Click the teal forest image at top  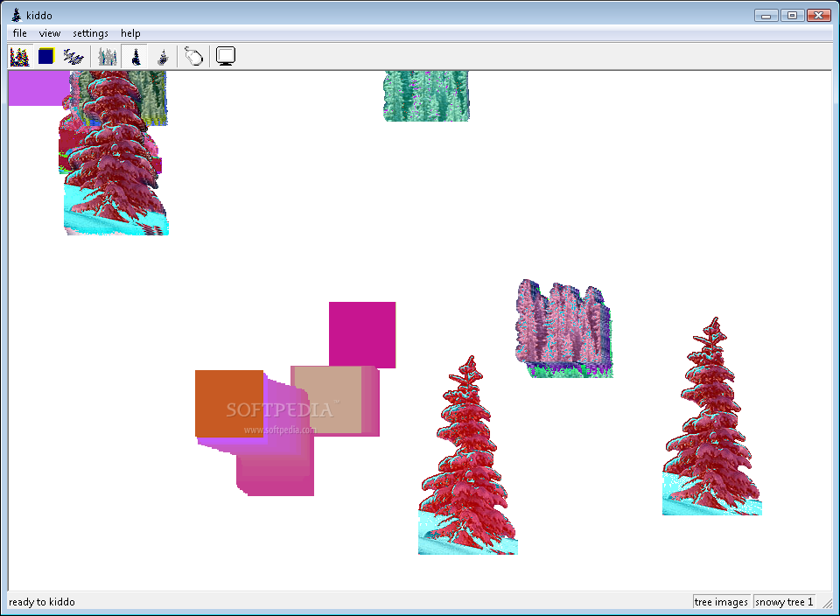426,96
